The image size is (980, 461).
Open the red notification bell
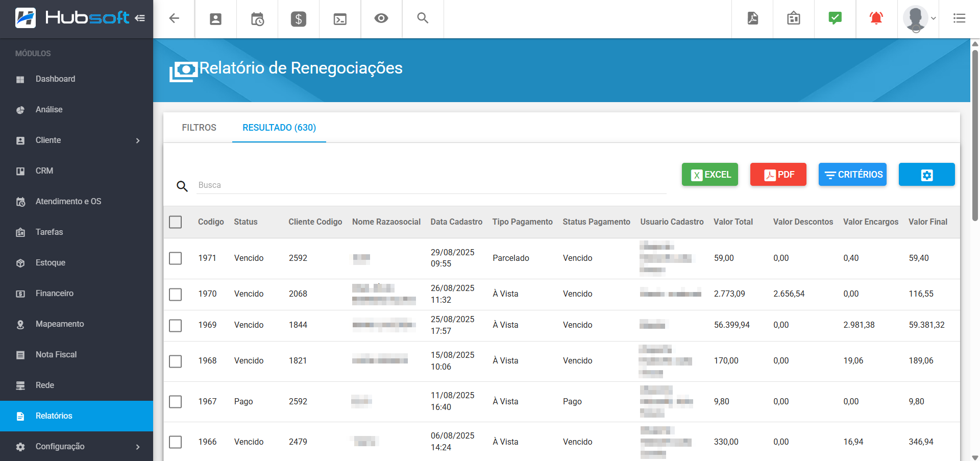(x=876, y=18)
